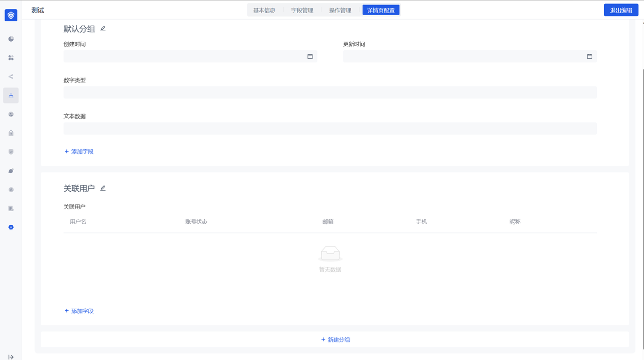Viewport: 644px width, 360px height.
Task: Open the four-squares apps sidebar icon
Action: tap(11, 58)
